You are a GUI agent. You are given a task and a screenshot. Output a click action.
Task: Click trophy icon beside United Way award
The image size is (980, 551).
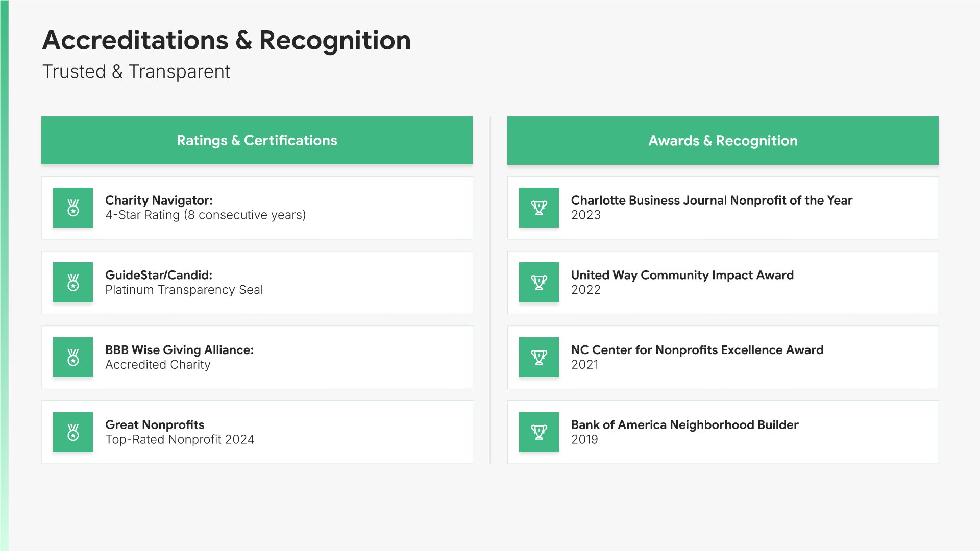pos(539,282)
